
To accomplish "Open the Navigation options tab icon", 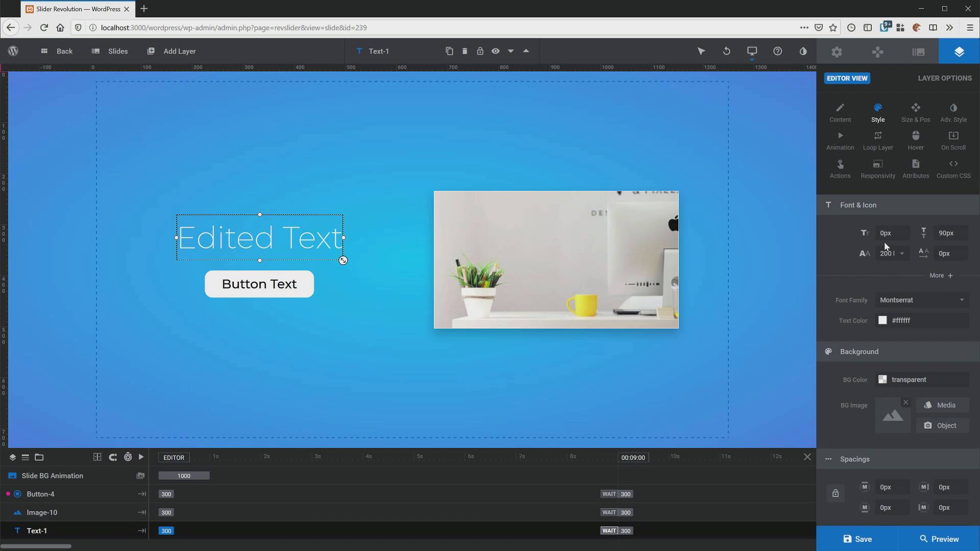I will point(877,52).
